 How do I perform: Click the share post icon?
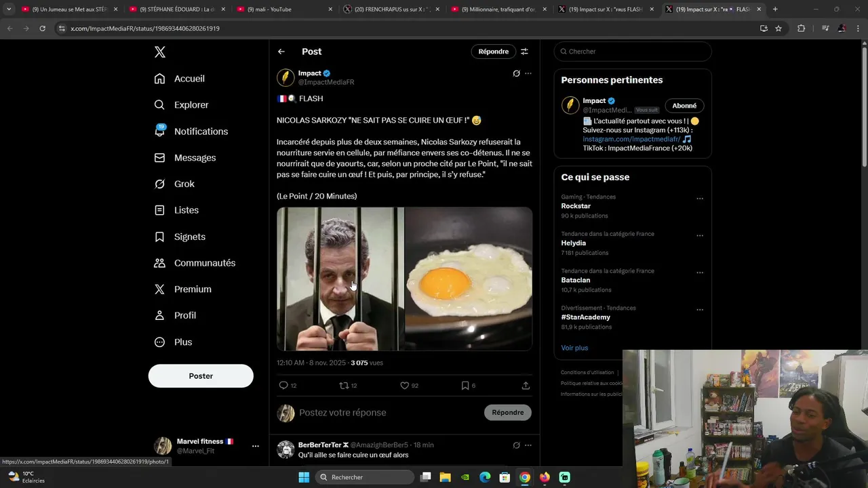click(526, 386)
